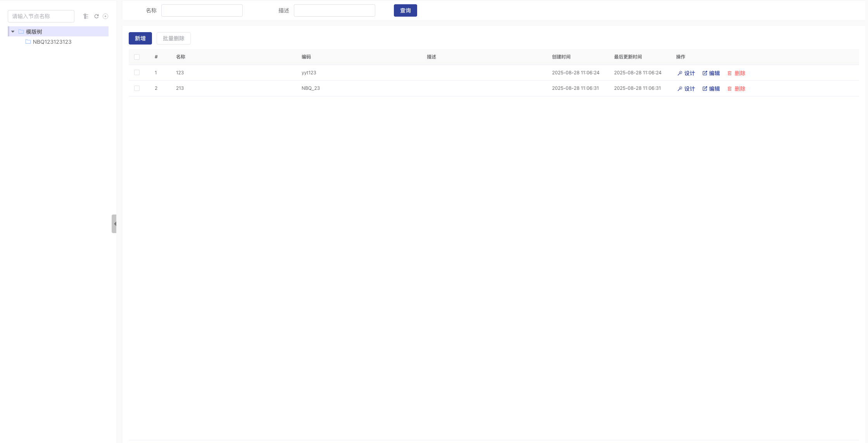Click creation time 2025-08-28 11:06:31
This screenshot has height=443, width=868.
pyautogui.click(x=576, y=88)
